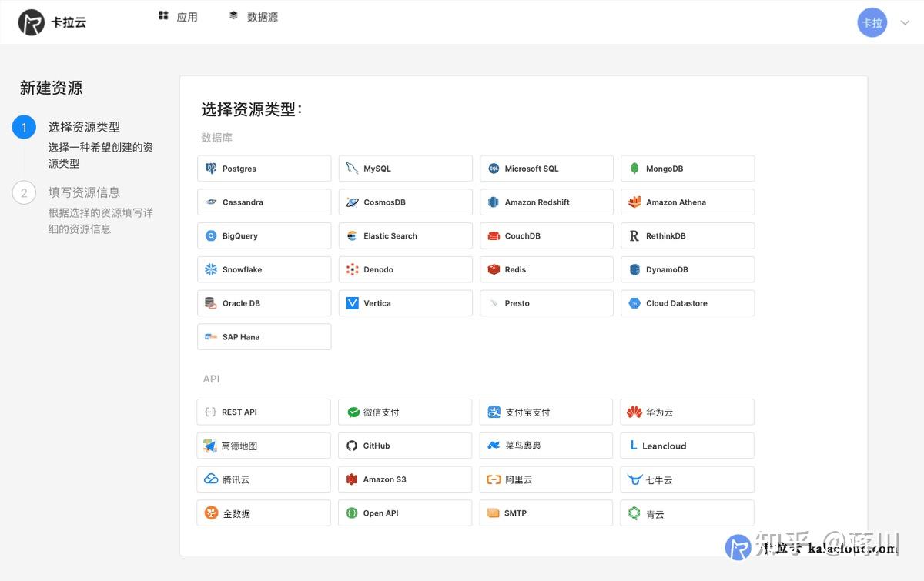Open the 应用 section in top navigation

(x=178, y=15)
